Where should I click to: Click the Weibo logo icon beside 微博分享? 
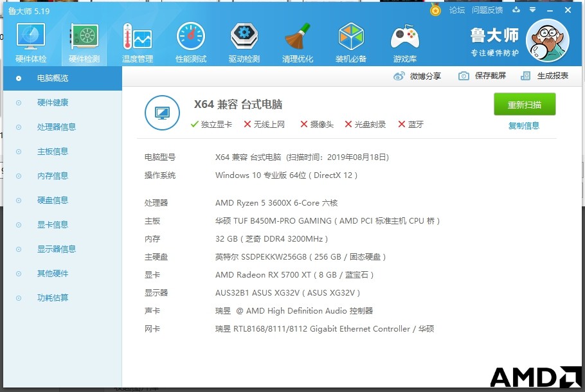pyautogui.click(x=399, y=76)
